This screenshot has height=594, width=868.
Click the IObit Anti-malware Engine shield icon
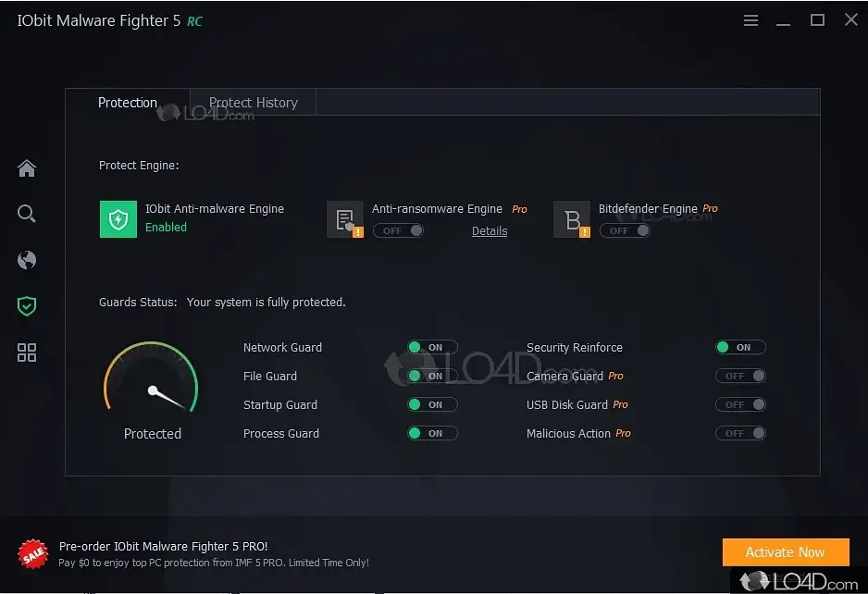click(x=118, y=219)
